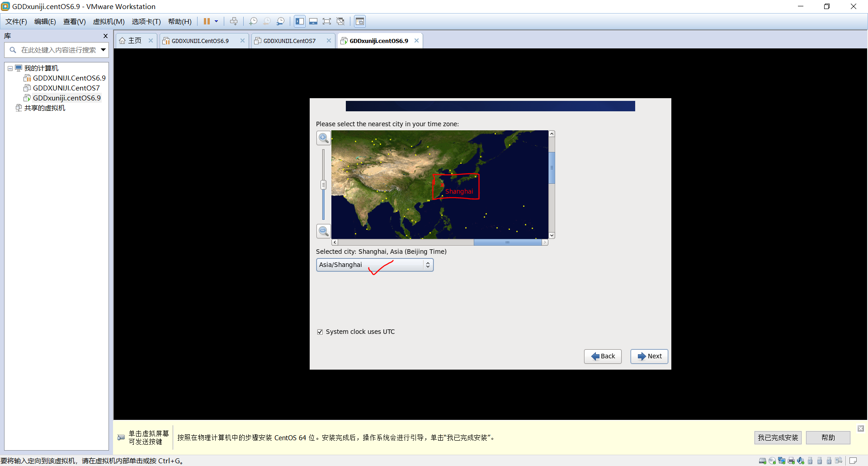Click the Next button in installer
This screenshot has height=466, width=868.
[x=649, y=356]
